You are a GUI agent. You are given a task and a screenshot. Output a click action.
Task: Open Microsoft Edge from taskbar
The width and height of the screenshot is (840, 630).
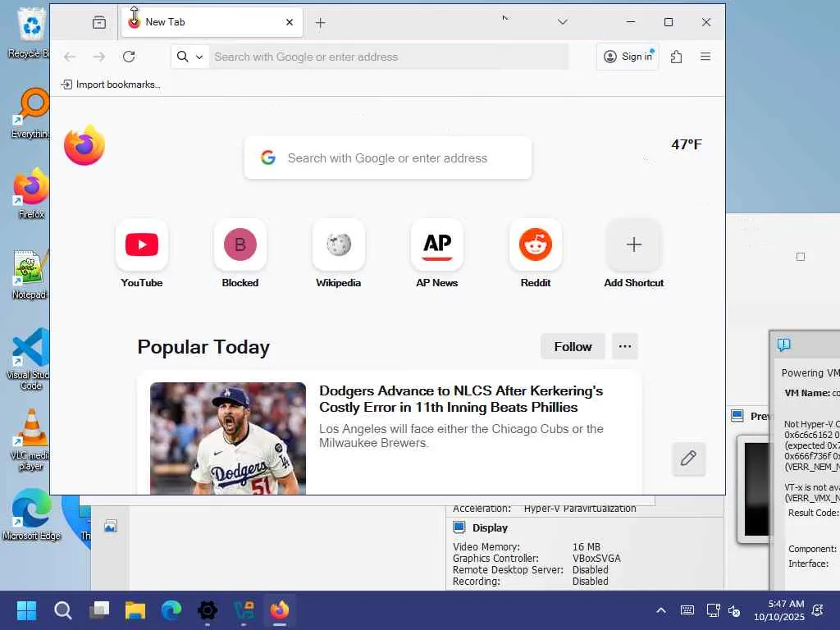(x=171, y=610)
